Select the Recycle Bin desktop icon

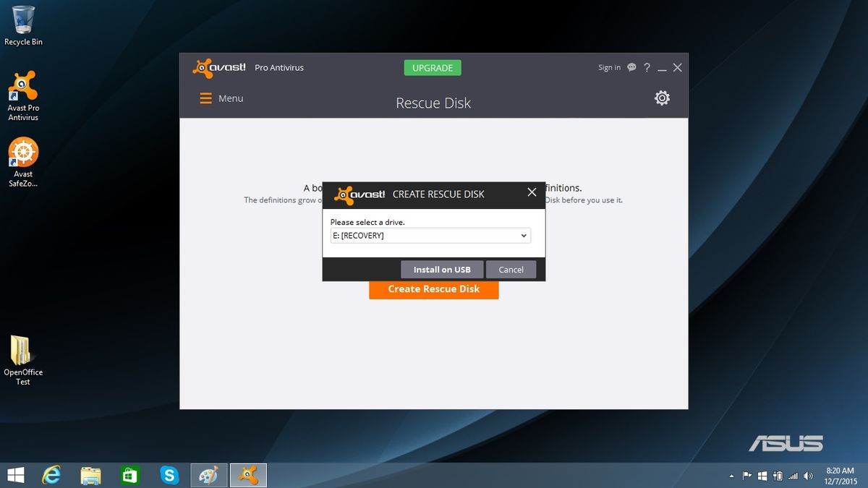[x=23, y=25]
